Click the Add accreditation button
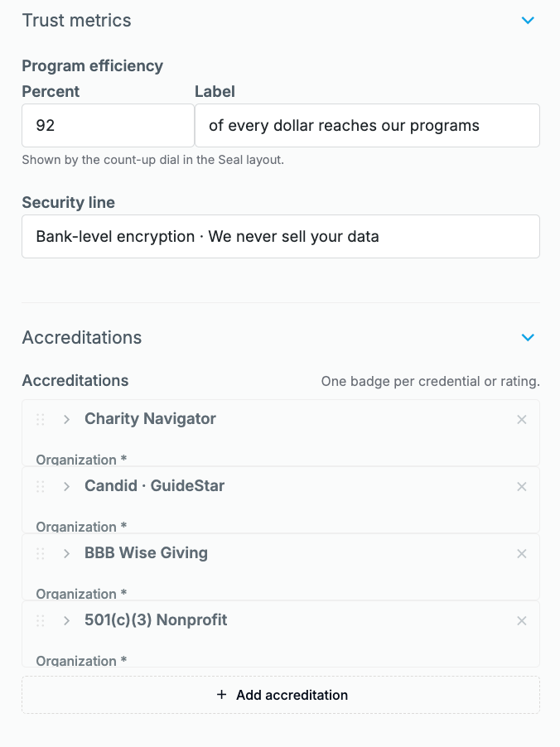This screenshot has height=747, width=560. pyautogui.click(x=281, y=695)
